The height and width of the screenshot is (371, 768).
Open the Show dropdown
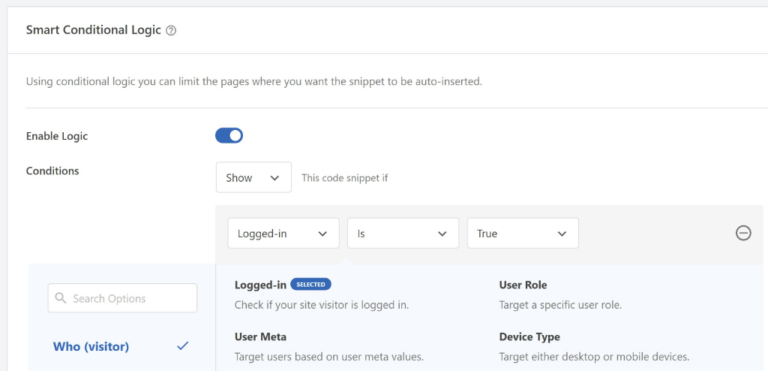[254, 177]
